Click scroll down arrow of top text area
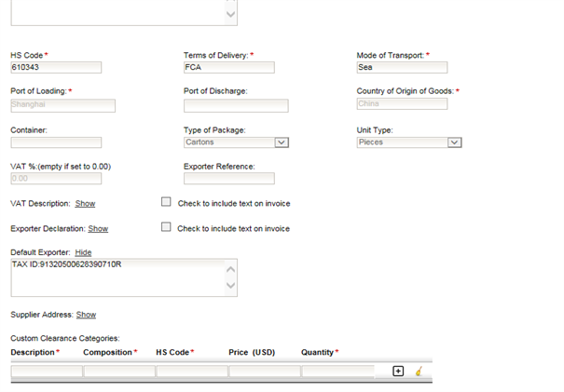Image resolution: width=564 pixels, height=392 pixels. click(x=231, y=14)
